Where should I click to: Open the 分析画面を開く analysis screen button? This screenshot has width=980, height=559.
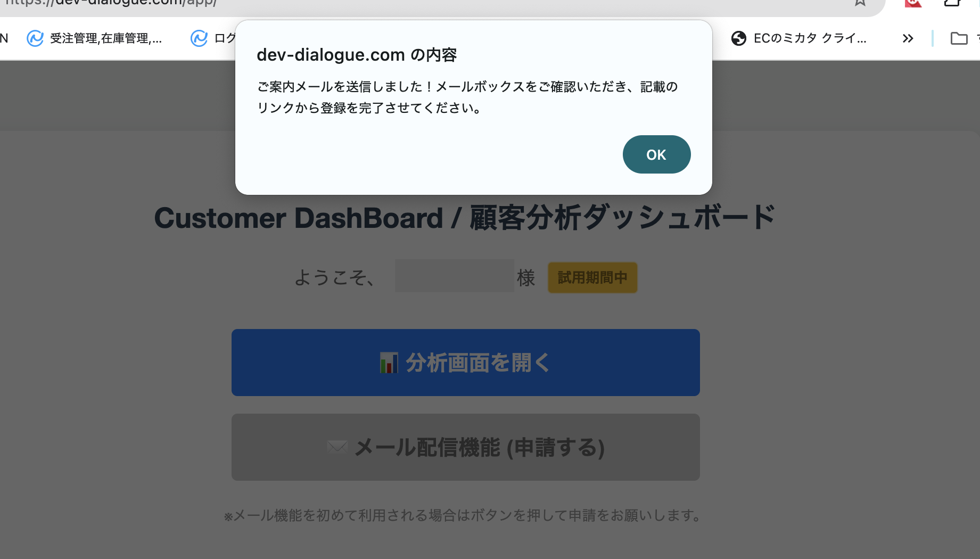[x=465, y=363]
